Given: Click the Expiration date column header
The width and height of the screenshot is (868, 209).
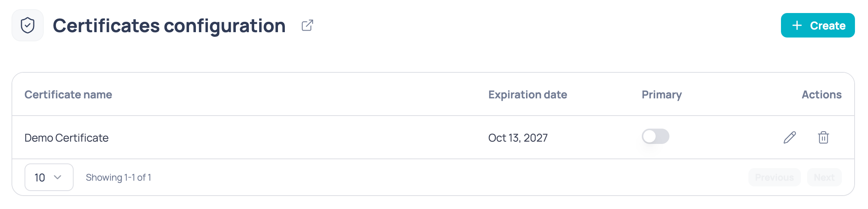Looking at the screenshot, I should (x=528, y=95).
